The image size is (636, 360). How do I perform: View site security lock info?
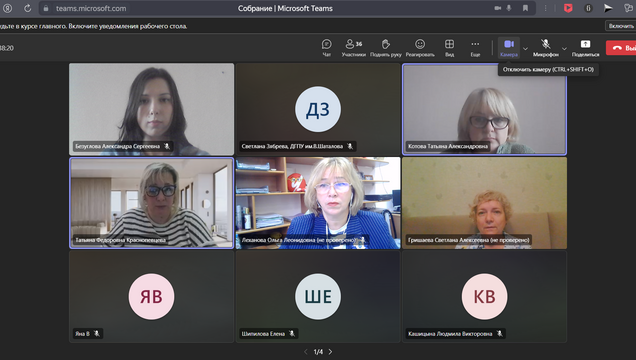pos(46,8)
